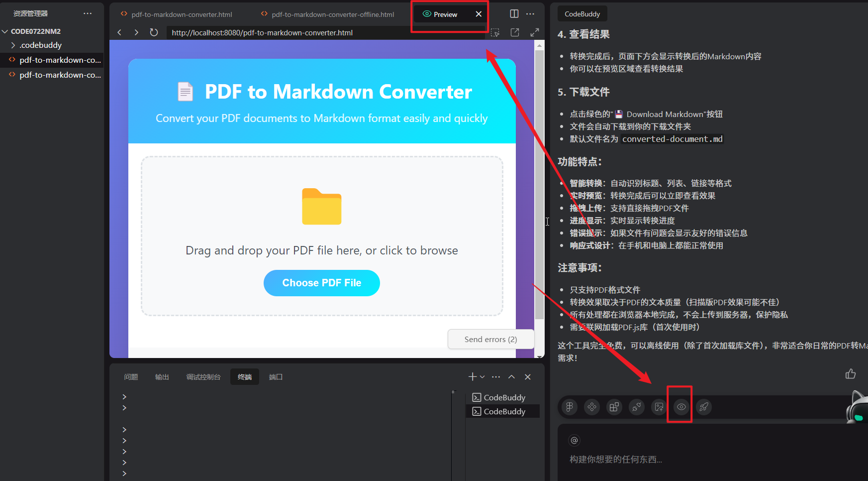Give a thumbs up to the CodeBuddy reply
Image resolution: width=868 pixels, height=481 pixels.
pos(851,374)
